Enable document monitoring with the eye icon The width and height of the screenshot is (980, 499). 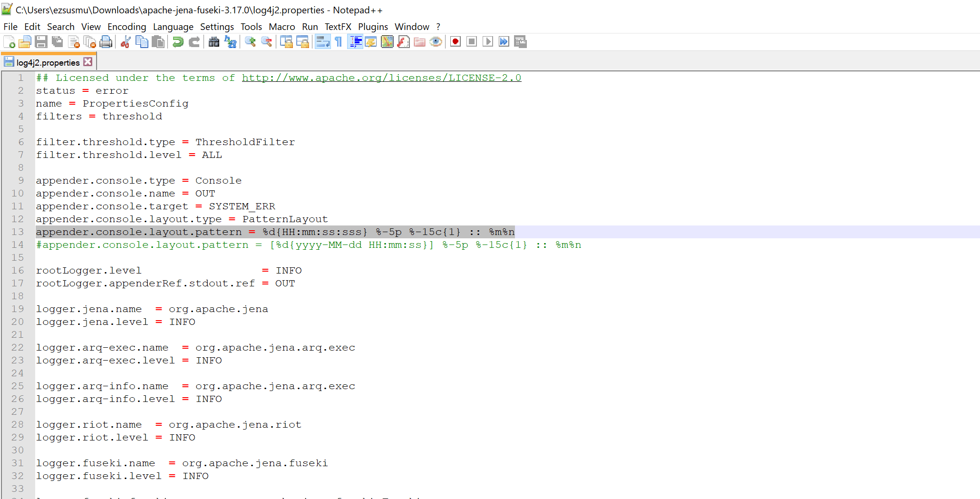click(436, 42)
